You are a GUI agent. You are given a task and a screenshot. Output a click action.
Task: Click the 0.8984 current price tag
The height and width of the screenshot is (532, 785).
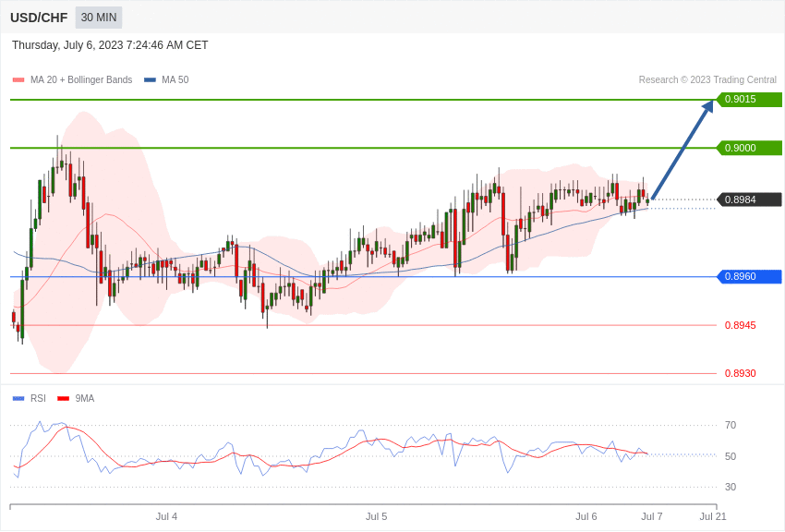pyautogui.click(x=749, y=199)
